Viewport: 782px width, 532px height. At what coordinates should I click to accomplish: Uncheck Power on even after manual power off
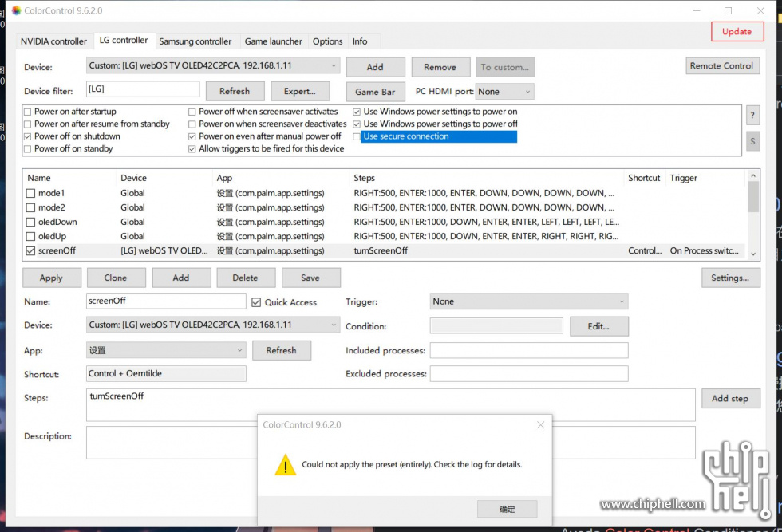click(192, 136)
